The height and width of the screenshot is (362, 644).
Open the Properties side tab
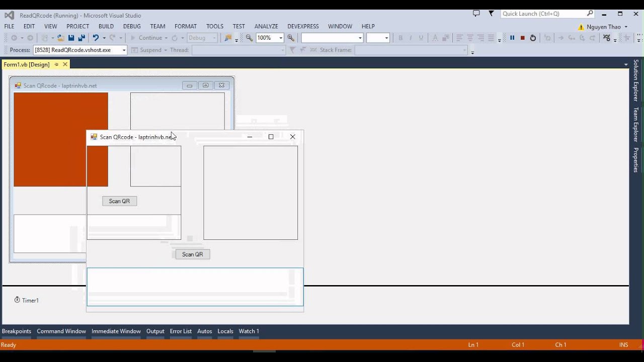pos(636,160)
